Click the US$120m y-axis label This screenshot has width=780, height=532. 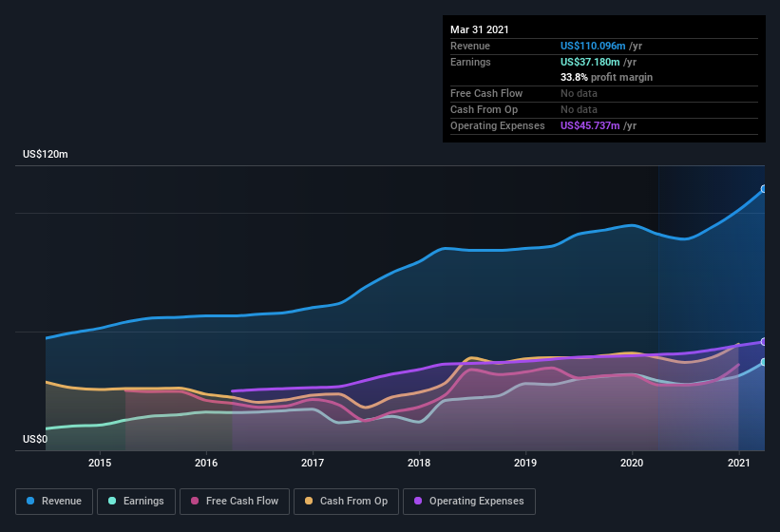[x=46, y=154]
